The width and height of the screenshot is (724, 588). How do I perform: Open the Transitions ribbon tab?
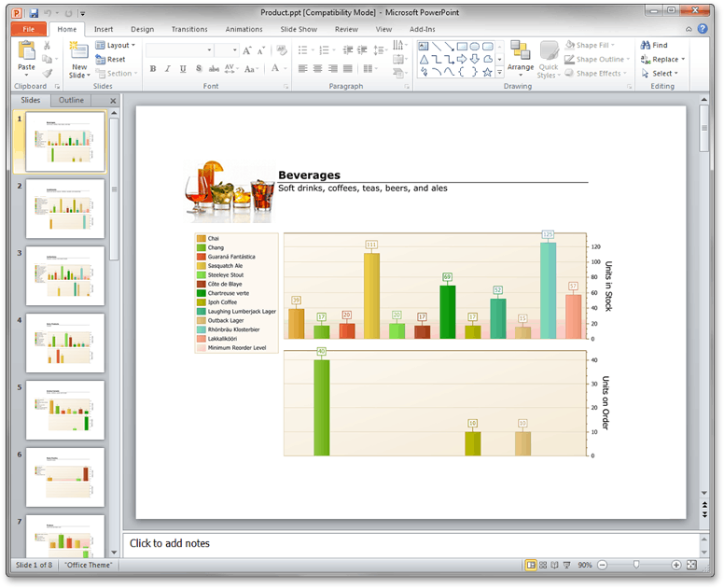click(189, 29)
